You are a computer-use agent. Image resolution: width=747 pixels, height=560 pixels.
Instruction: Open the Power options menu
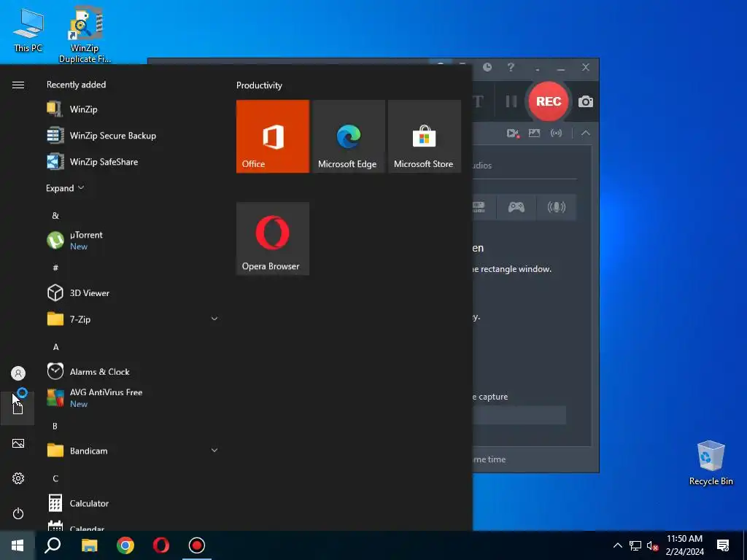(18, 513)
